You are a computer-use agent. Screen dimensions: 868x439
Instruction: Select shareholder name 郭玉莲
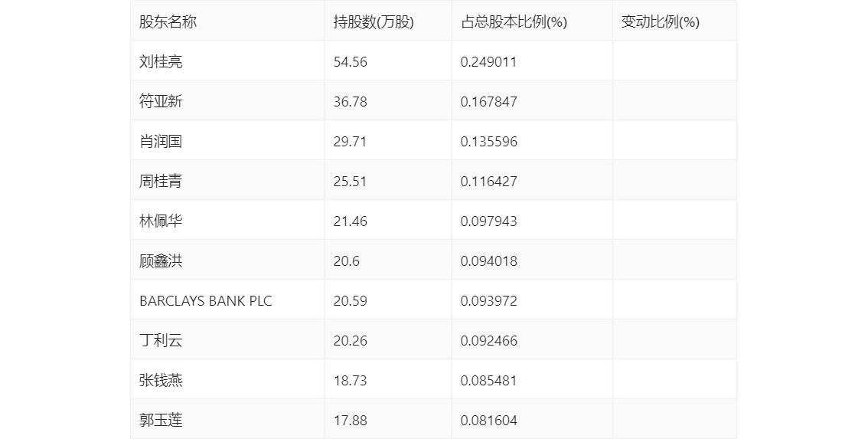tap(161, 421)
